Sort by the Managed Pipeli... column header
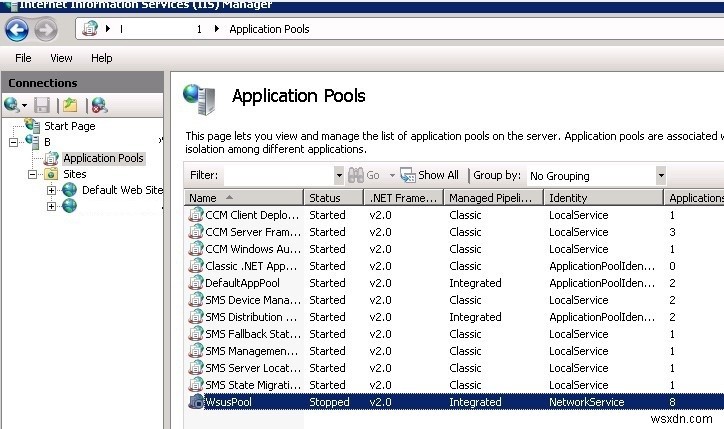Viewport: 724px width, 429px height. [x=494, y=198]
